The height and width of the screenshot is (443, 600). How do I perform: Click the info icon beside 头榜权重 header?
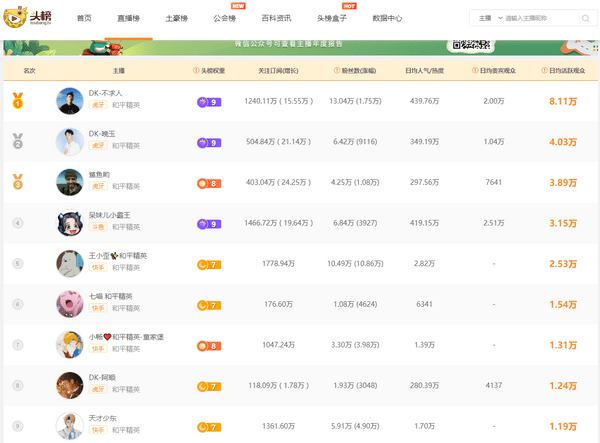point(196,70)
